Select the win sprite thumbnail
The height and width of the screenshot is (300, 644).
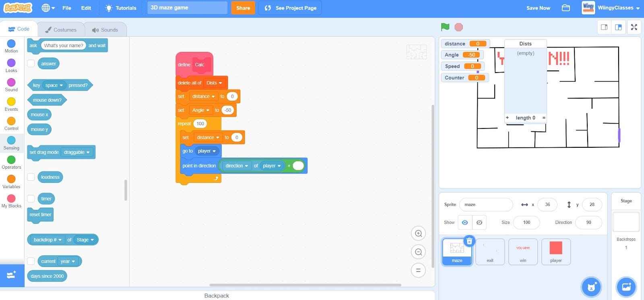point(523,252)
